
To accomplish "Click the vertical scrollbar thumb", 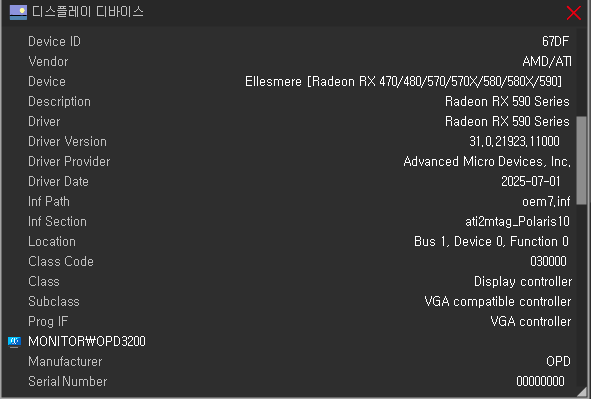I will [582, 161].
